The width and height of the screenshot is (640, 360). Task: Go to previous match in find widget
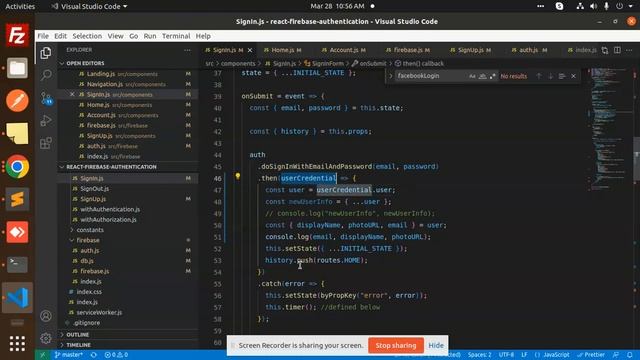pyautogui.click(x=539, y=76)
